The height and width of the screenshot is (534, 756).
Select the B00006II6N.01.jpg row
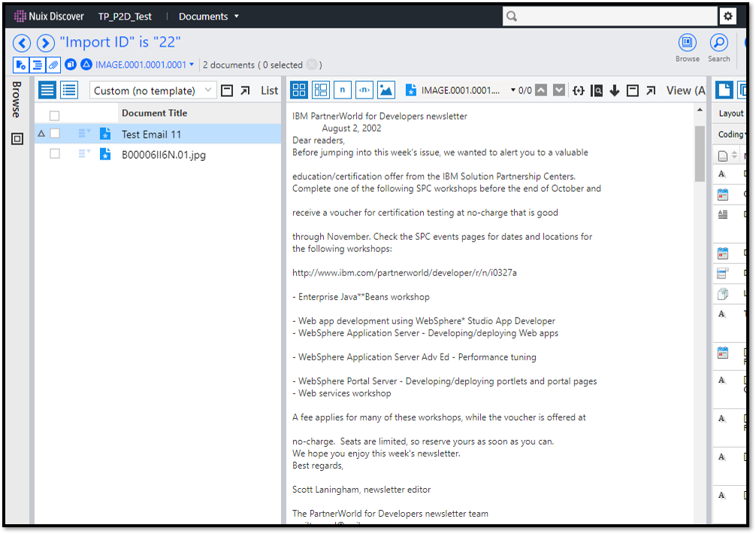point(158,154)
